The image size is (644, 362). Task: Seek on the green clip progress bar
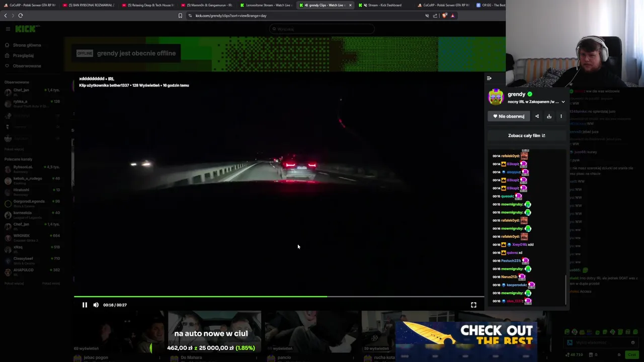[279, 297]
